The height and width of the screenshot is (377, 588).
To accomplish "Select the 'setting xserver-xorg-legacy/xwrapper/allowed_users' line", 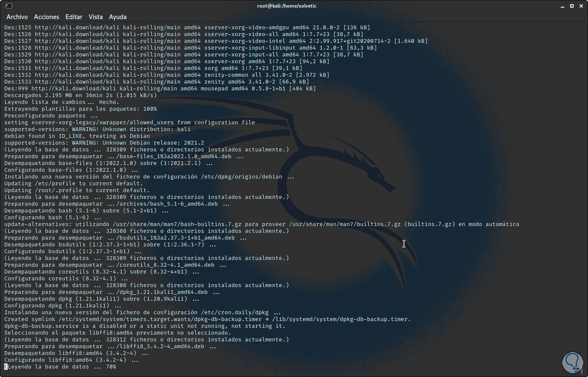I will click(130, 123).
